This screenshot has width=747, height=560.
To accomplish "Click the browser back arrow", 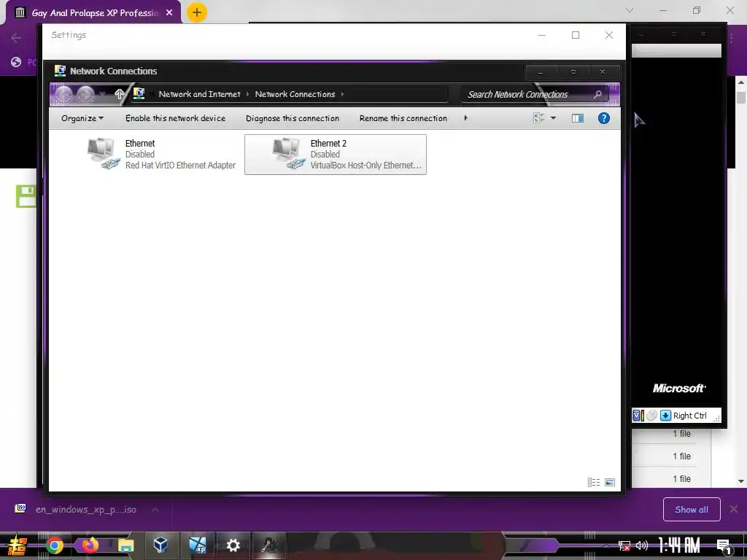I will pyautogui.click(x=16, y=38).
